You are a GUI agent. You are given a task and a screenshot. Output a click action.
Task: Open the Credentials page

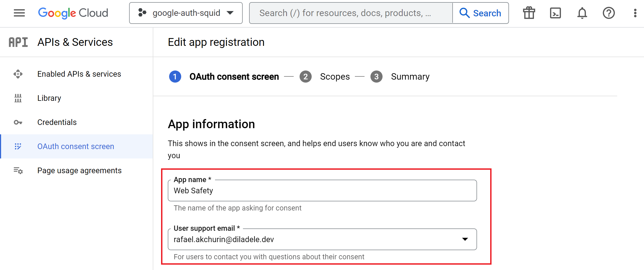pyautogui.click(x=77, y=122)
